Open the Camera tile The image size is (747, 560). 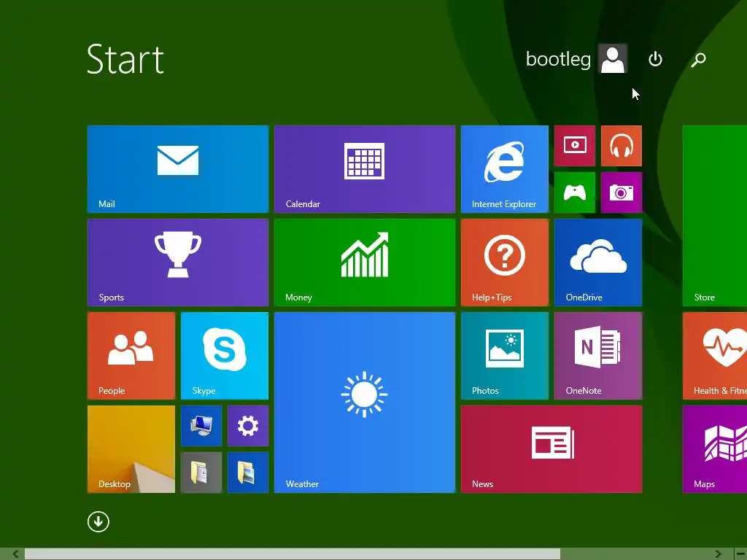tap(622, 192)
